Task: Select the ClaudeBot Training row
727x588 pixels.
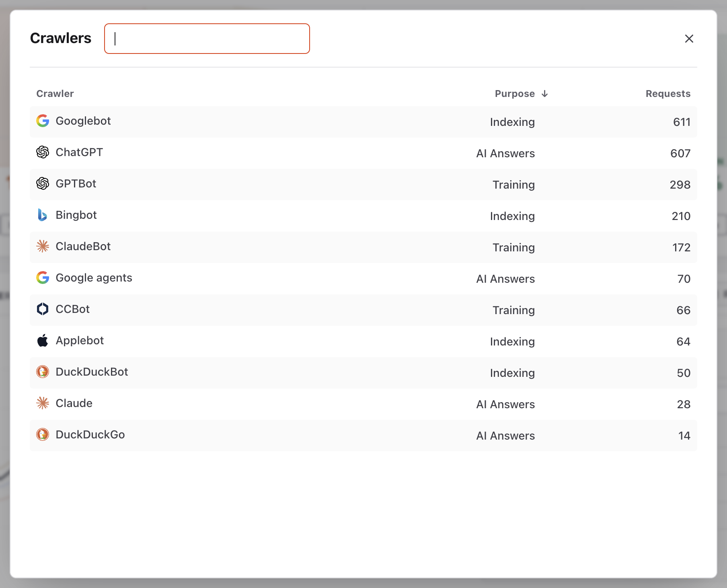Action: [363, 247]
